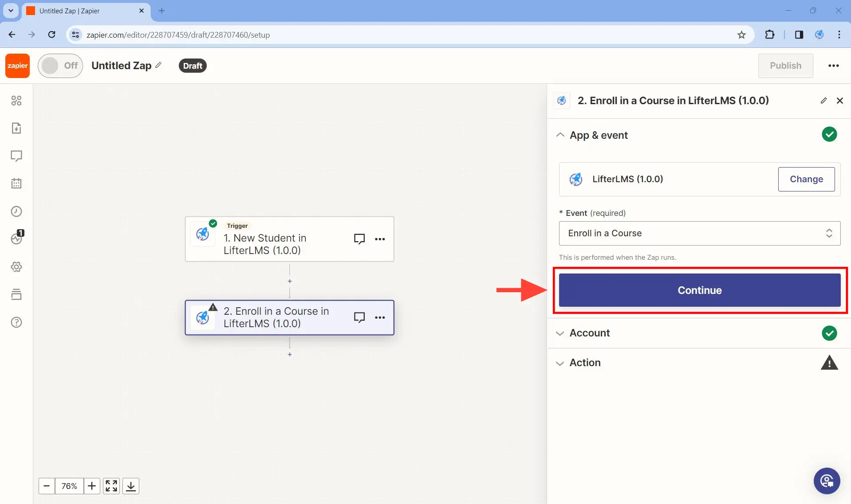This screenshot has width=851, height=504.
Task: Expand the Action section
Action: pos(560,363)
